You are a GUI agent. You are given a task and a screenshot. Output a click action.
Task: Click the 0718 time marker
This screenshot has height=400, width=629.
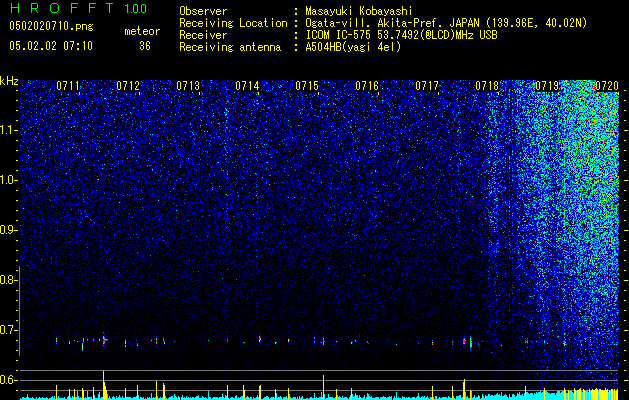click(487, 85)
